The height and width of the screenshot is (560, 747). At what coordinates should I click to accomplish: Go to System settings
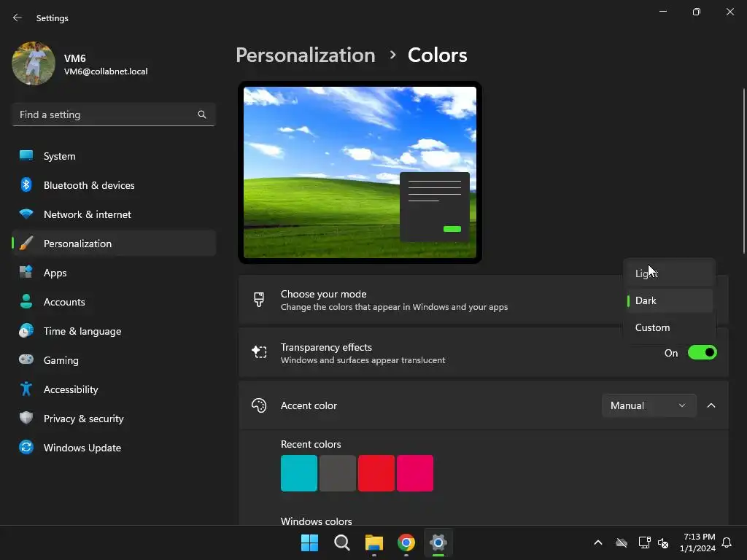[114, 156]
